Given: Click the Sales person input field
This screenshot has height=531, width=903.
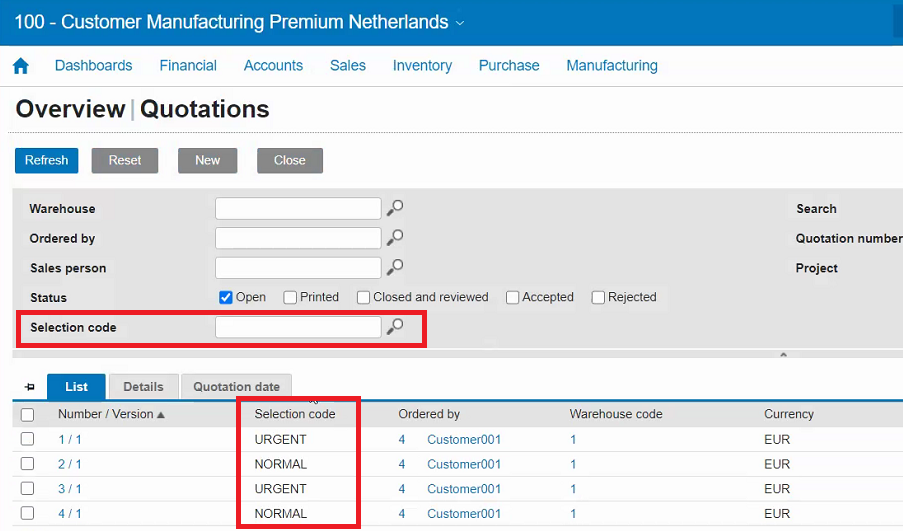Looking at the screenshot, I should [298, 268].
